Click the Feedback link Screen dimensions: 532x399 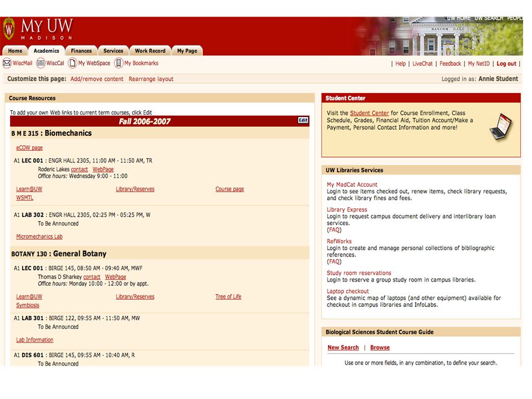tap(450, 63)
